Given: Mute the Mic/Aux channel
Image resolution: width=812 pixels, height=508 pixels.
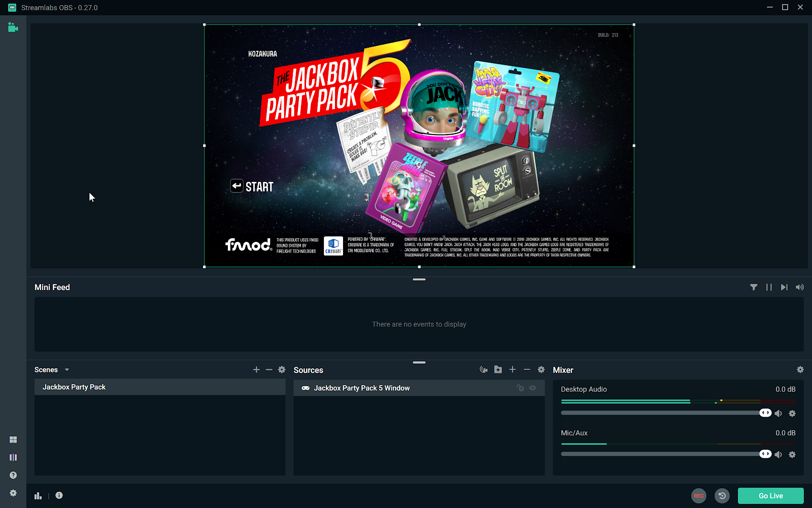Looking at the screenshot, I should click(779, 455).
